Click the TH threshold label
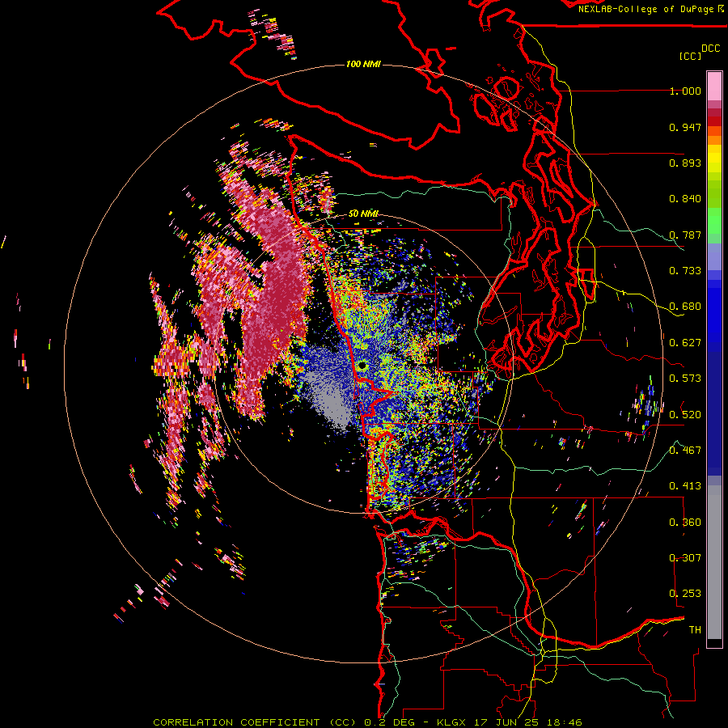This screenshot has width=728, height=728. (x=695, y=630)
